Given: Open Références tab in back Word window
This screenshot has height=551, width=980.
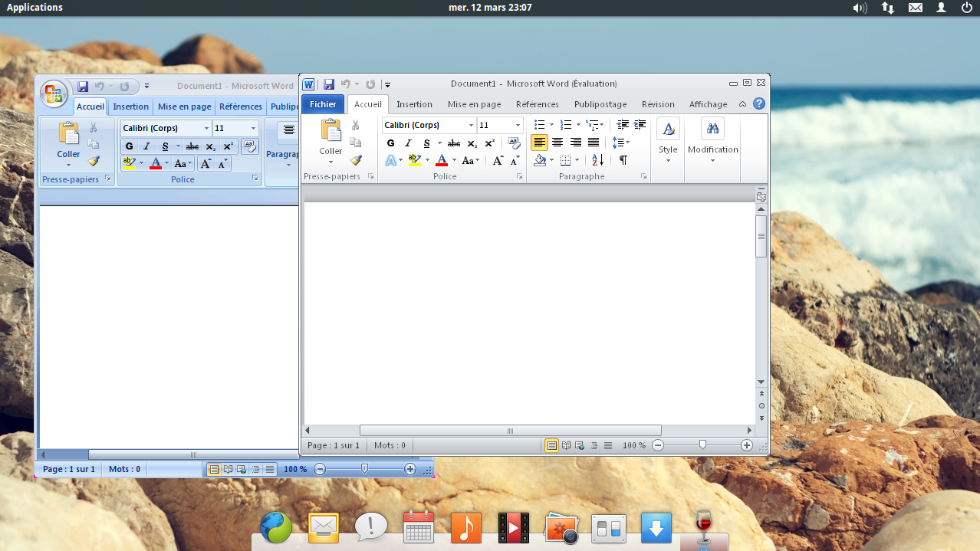Looking at the screenshot, I should pyautogui.click(x=241, y=107).
